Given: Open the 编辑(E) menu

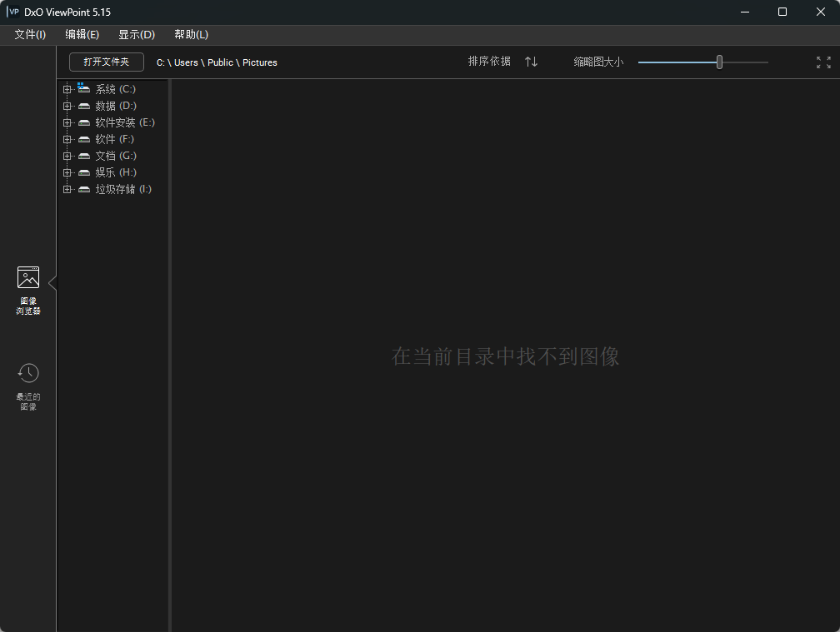Looking at the screenshot, I should pos(82,34).
